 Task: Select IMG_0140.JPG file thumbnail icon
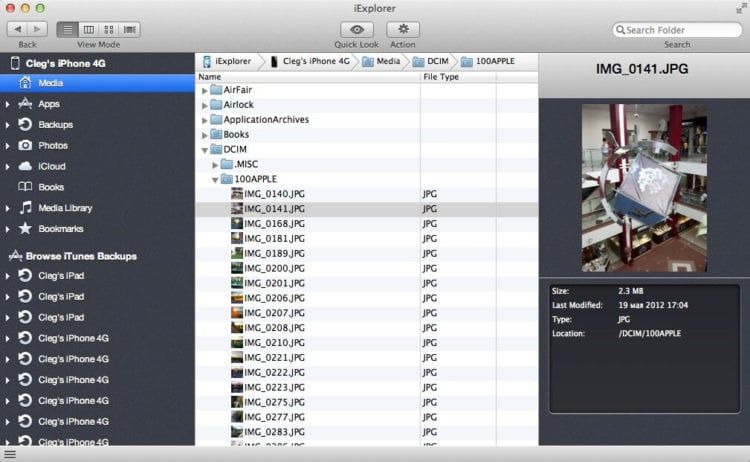pos(237,193)
